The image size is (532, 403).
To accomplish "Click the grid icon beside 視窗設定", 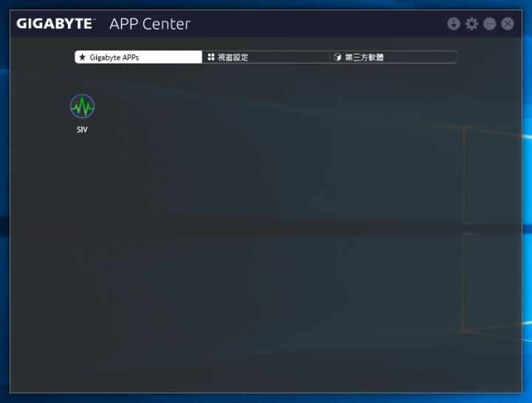I will pyautogui.click(x=211, y=57).
